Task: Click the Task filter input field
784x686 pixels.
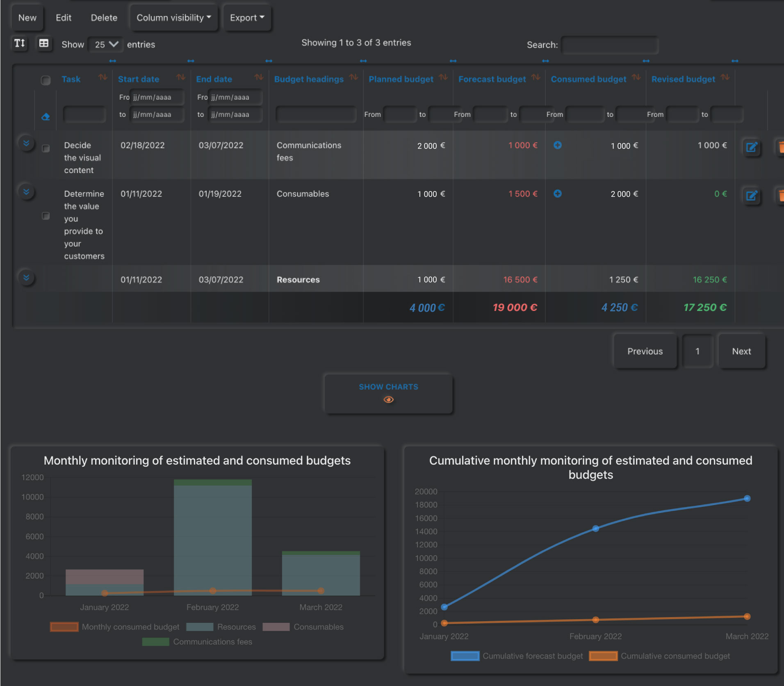Action: pyautogui.click(x=84, y=114)
